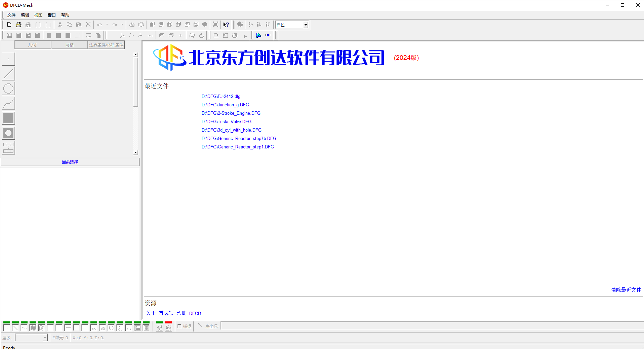Open recent file 3d_cyl_with_hole.DFG
Image resolution: width=644 pixels, height=349 pixels.
(x=231, y=130)
